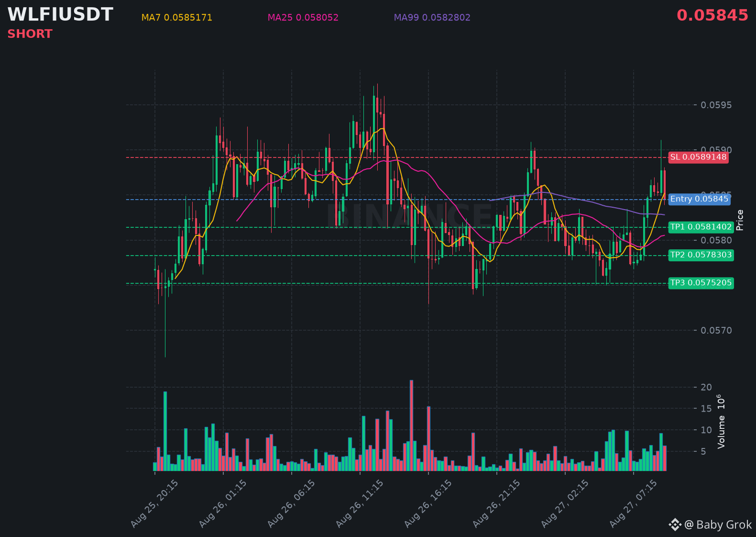Click the Aug 26, 16:15 time label
Viewport: 756px width, 537px height.
pyautogui.click(x=428, y=504)
